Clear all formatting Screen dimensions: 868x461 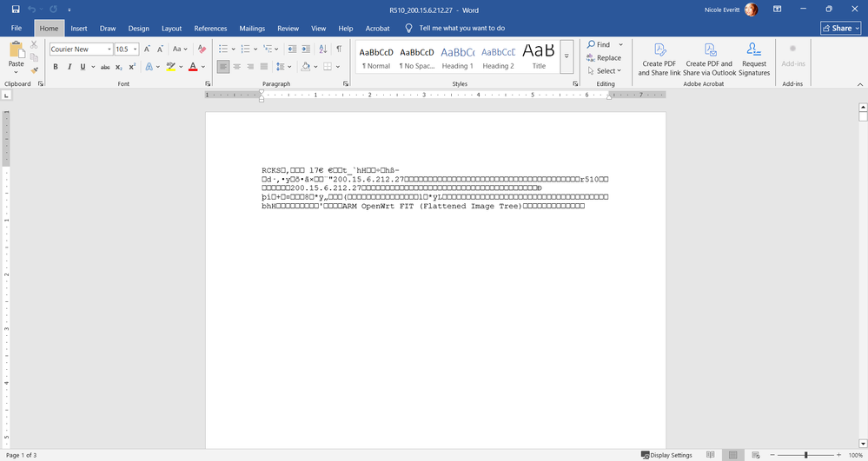pos(202,49)
